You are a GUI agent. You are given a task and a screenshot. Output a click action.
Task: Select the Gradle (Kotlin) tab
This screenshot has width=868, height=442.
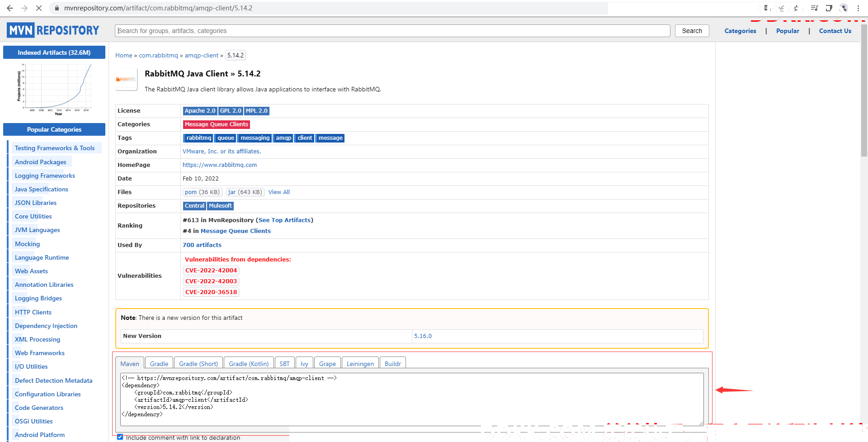click(249, 364)
